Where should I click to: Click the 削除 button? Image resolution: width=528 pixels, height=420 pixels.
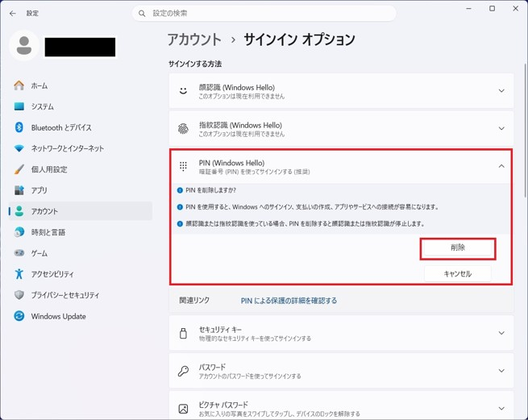point(458,248)
